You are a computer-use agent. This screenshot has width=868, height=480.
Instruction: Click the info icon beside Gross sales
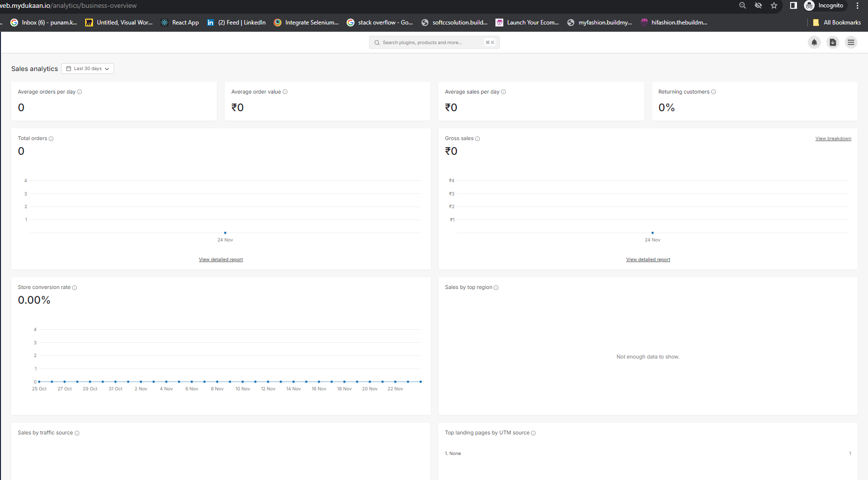point(478,139)
